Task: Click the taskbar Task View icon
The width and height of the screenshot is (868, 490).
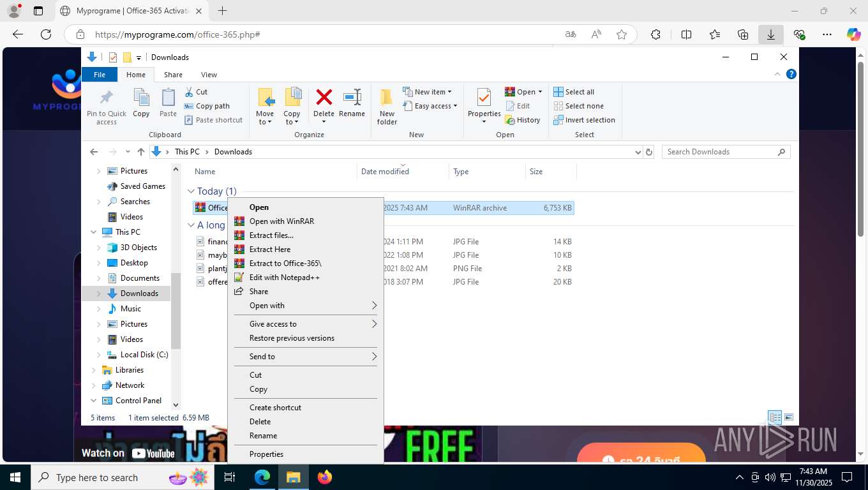Action: [x=230, y=477]
